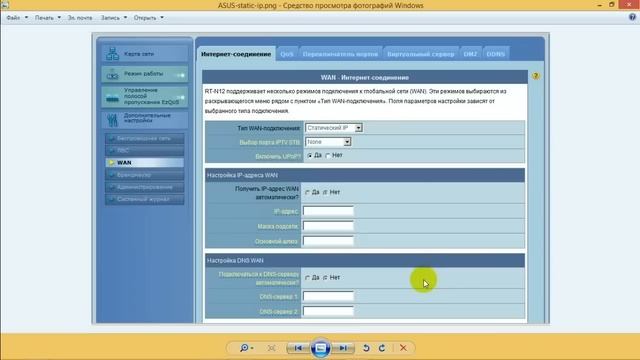Viewport: 640px width, 360px height.
Task: Select Брандмауэр submenu item
Action: 144,175
